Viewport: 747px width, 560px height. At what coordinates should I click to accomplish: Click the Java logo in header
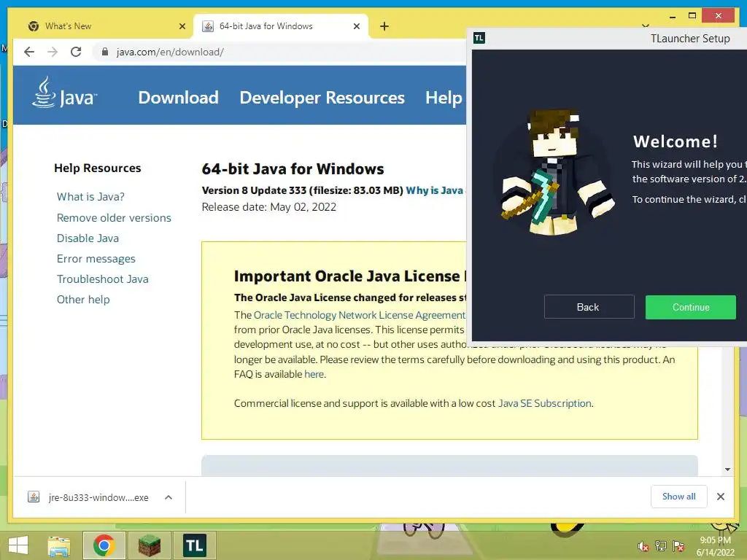64,93
